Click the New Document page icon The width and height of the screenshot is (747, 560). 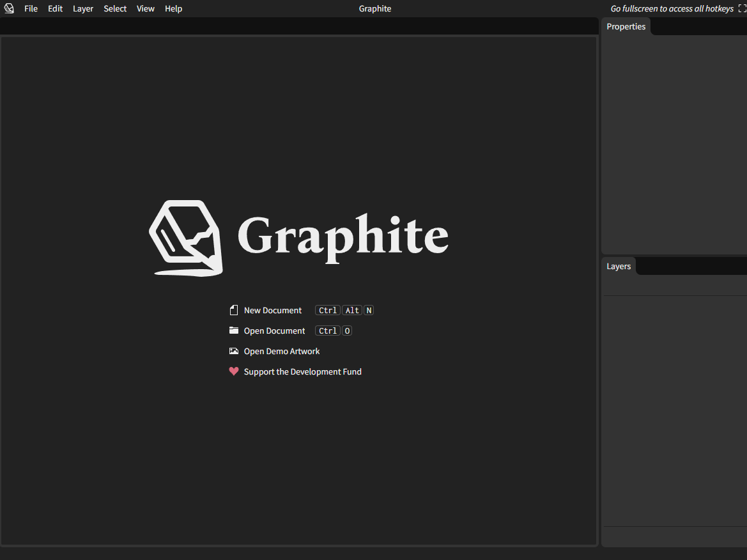pos(233,310)
